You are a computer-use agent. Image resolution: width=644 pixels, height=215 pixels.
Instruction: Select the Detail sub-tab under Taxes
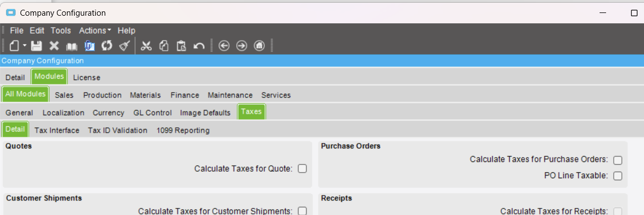(15, 129)
